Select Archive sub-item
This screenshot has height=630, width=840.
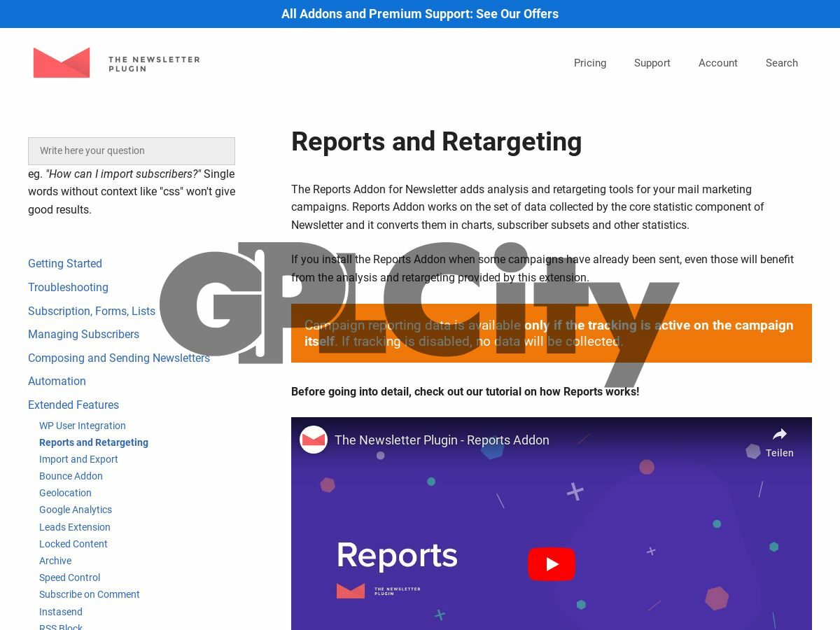(x=55, y=561)
